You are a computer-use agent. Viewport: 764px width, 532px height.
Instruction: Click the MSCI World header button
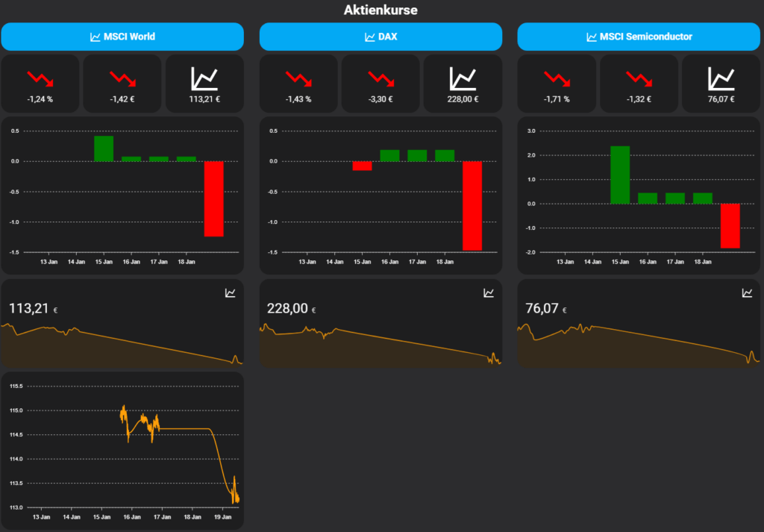coord(122,36)
